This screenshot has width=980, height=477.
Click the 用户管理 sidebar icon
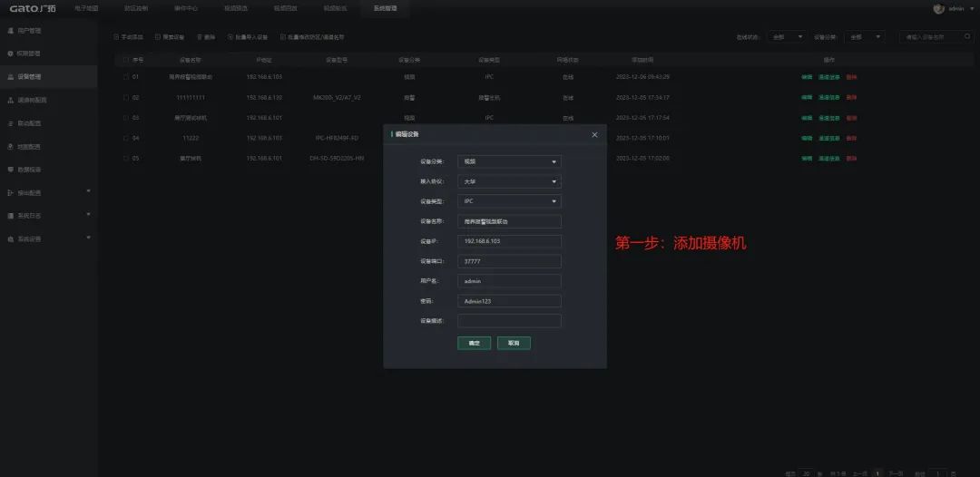pos(10,31)
